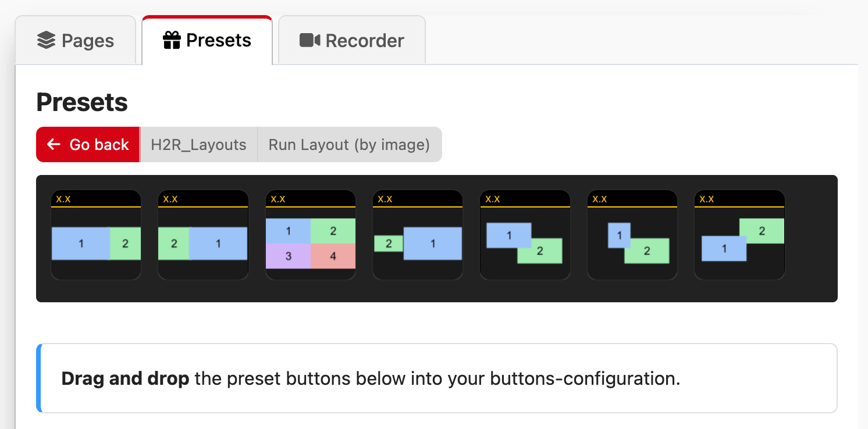The image size is (868, 429).
Task: Click Run Layout (by image) breadcrumb
Action: pyautogui.click(x=349, y=145)
